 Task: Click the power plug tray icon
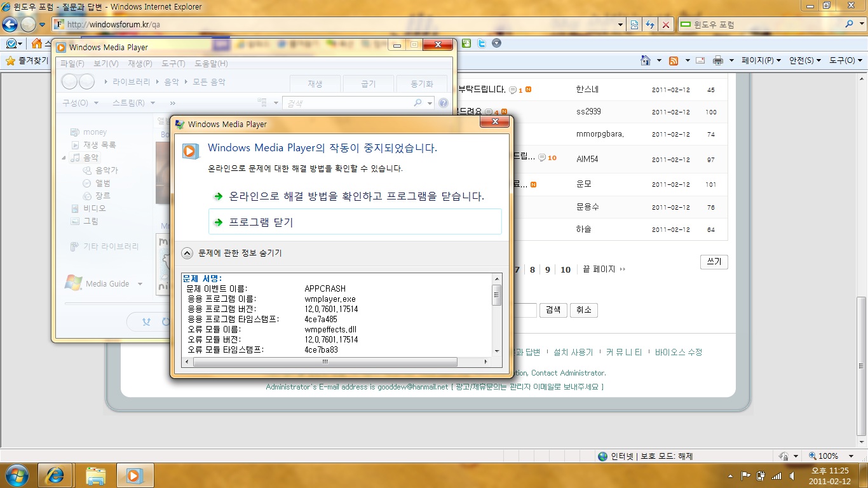pyautogui.click(x=761, y=475)
